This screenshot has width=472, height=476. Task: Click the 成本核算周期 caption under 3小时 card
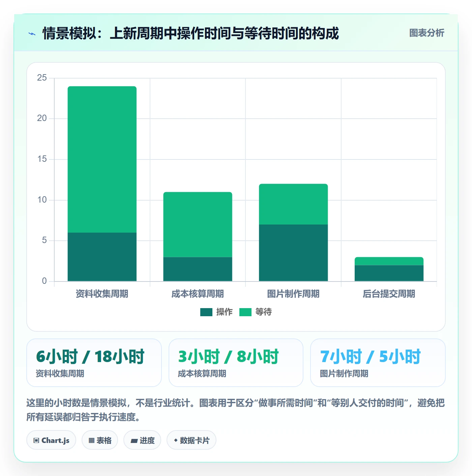coord(202,374)
